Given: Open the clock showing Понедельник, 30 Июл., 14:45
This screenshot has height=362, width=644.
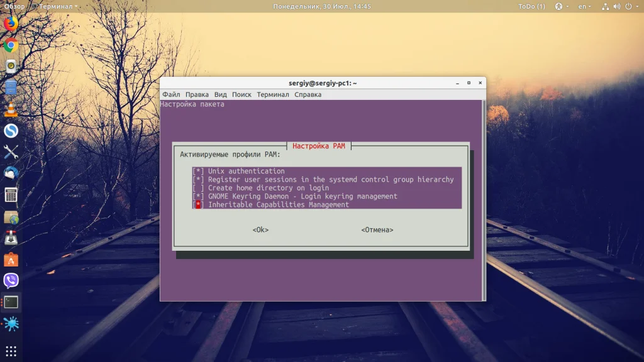Looking at the screenshot, I should pos(322,6).
